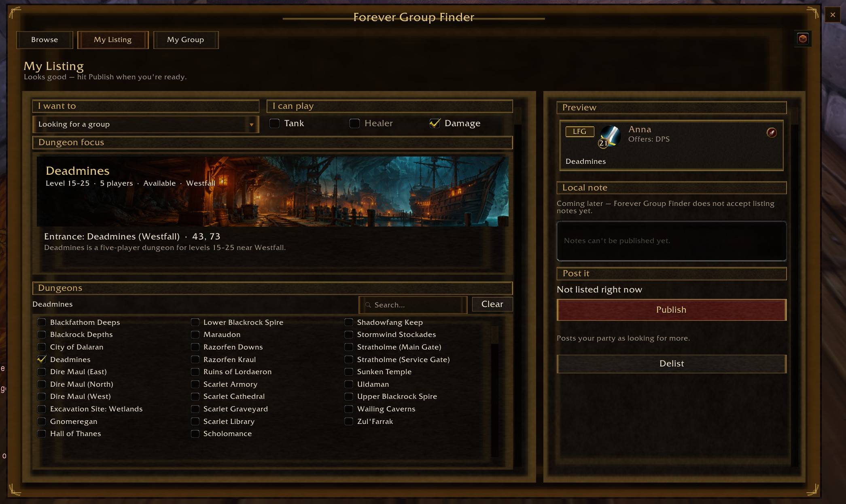Image resolution: width=846 pixels, height=504 pixels.
Task: Tick the Blackrock Depths checkbox
Action: [x=41, y=335]
